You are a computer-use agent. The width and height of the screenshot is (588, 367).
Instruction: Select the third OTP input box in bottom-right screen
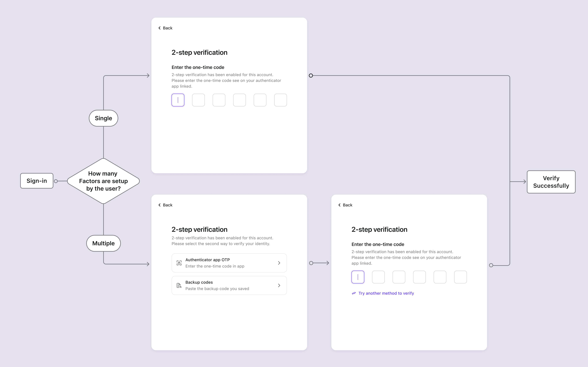pos(399,277)
